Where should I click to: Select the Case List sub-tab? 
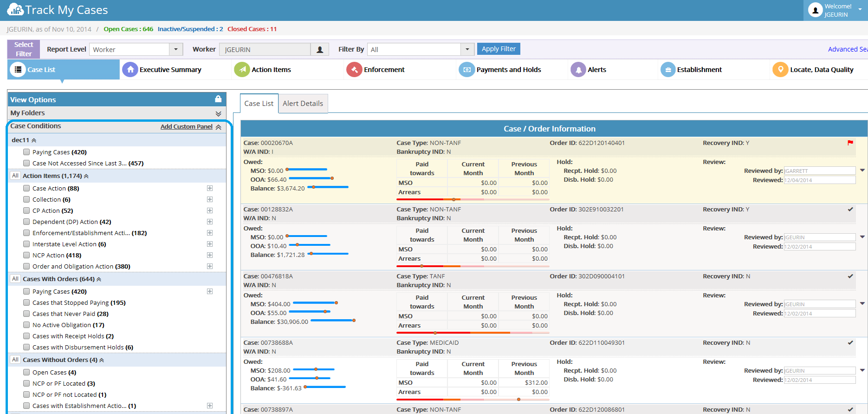(x=259, y=104)
